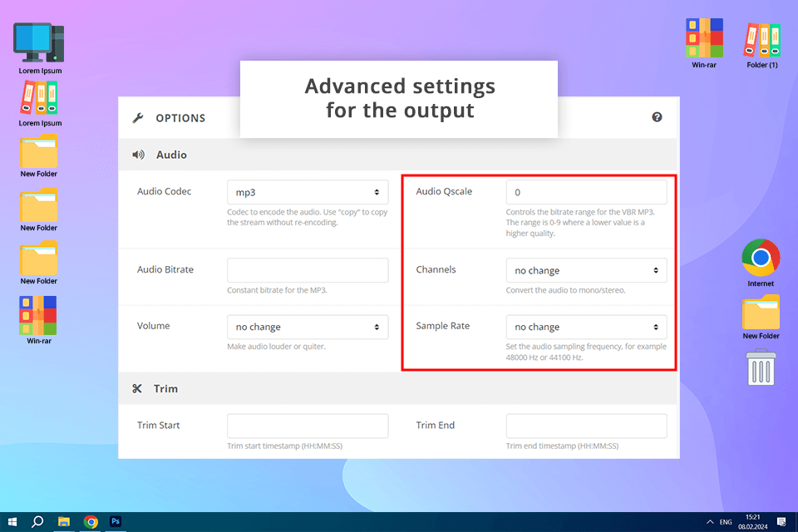Open the Volume dropdown
Image resolution: width=798 pixels, height=532 pixels.
[308, 327]
